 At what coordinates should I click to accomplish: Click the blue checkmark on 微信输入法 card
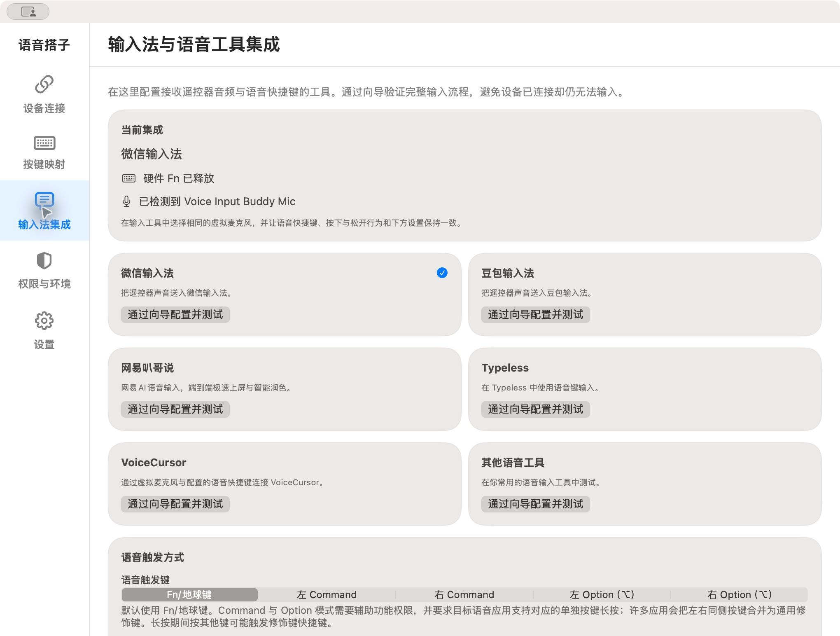point(442,273)
